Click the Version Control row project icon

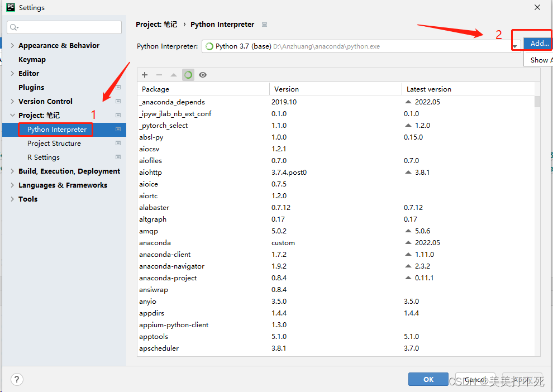click(118, 101)
